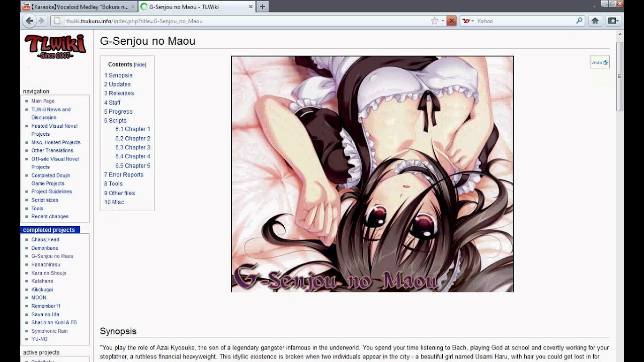
Task: Jump to 4 Staff section
Action: coord(112,103)
